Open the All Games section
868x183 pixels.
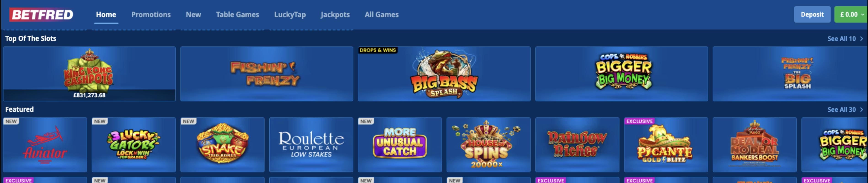click(381, 14)
